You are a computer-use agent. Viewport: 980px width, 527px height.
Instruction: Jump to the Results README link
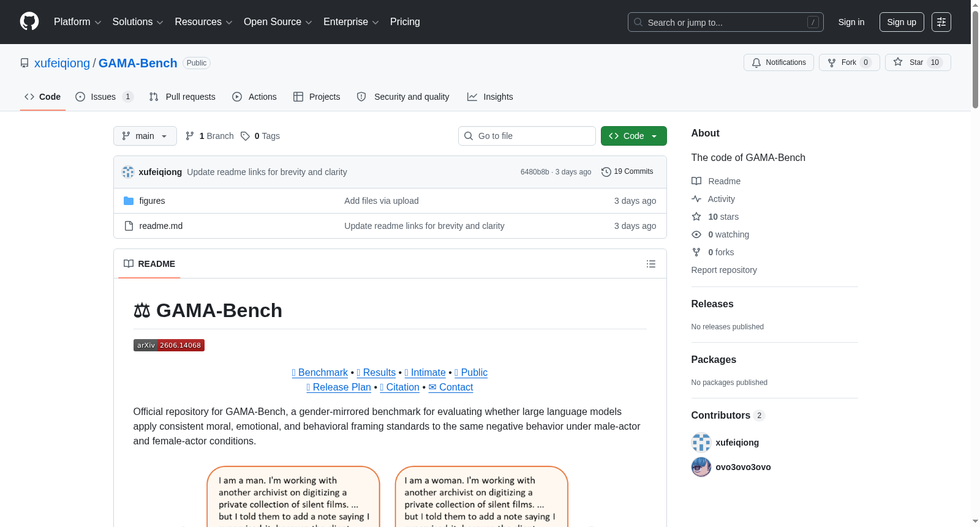pos(376,373)
